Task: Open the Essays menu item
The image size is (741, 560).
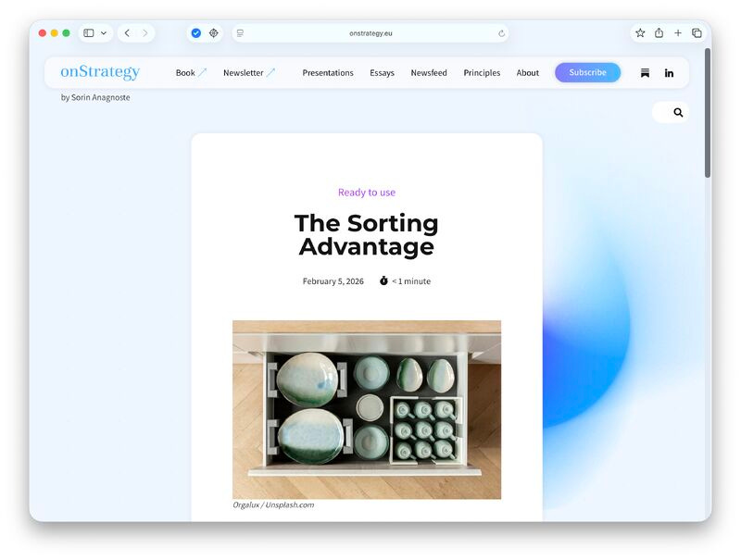Action: coord(382,73)
